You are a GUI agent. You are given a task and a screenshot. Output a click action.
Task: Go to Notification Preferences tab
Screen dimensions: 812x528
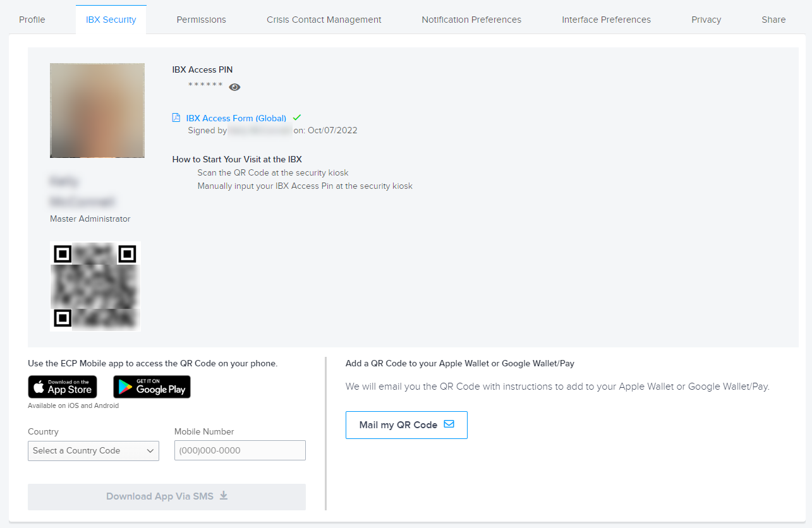[x=471, y=20]
